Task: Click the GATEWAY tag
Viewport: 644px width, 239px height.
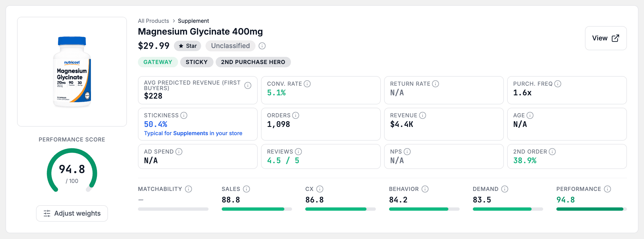Action: [158, 62]
